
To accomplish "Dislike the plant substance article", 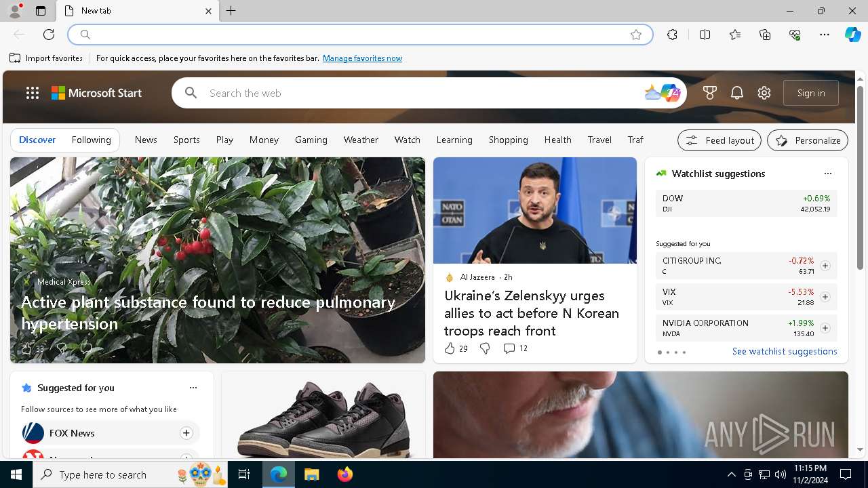I will [61, 348].
